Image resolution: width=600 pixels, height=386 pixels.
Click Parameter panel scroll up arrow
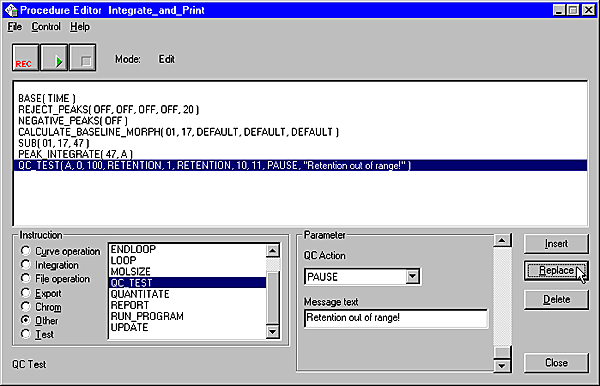click(x=502, y=240)
